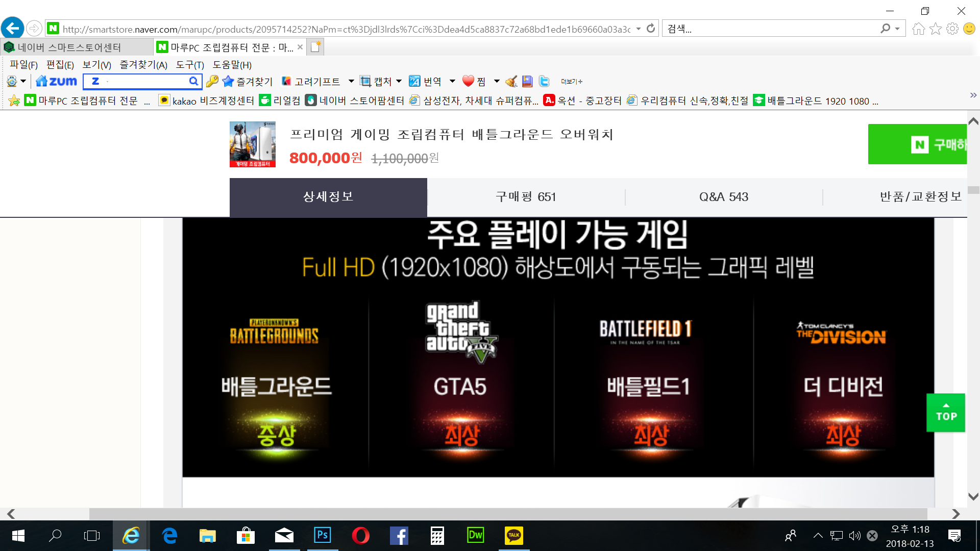Click 더보기+ in the zum toolbar
Image resolution: width=980 pixels, height=551 pixels.
[572, 82]
